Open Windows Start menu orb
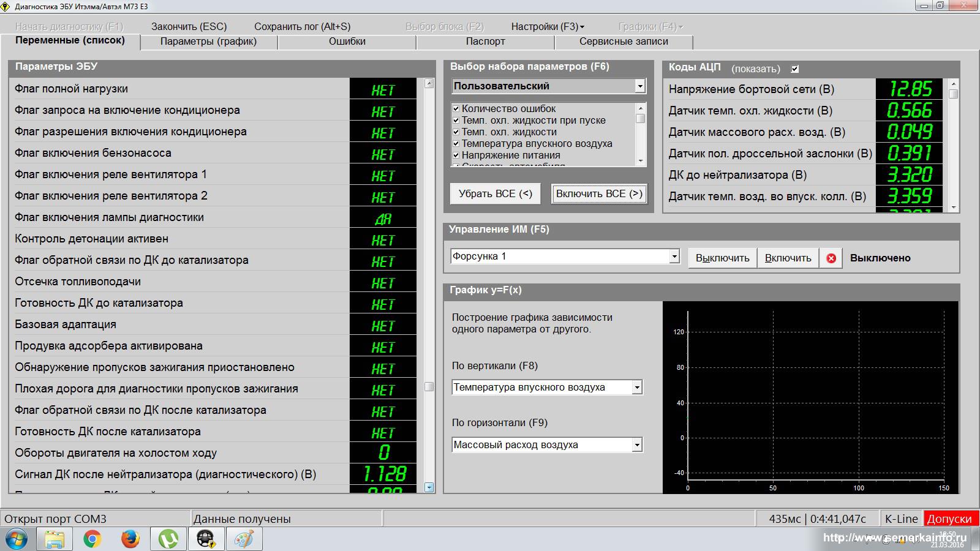 pos(17,539)
